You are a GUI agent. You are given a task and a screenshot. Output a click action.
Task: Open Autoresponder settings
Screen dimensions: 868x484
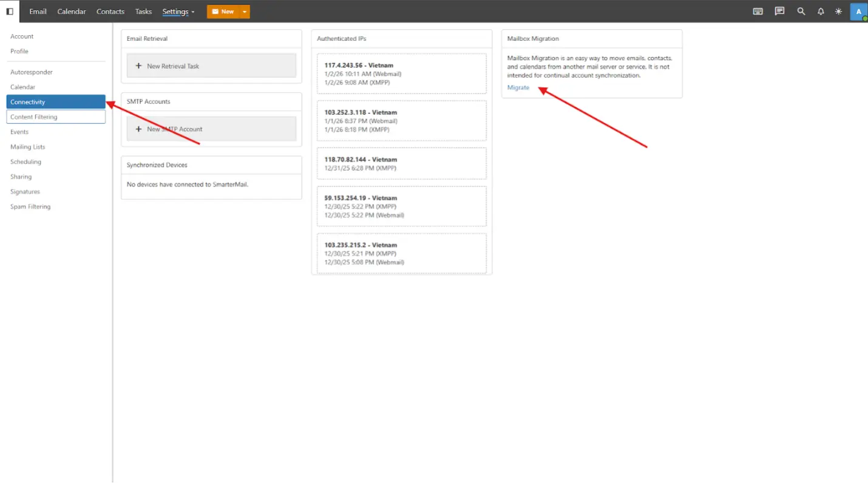(56, 72)
